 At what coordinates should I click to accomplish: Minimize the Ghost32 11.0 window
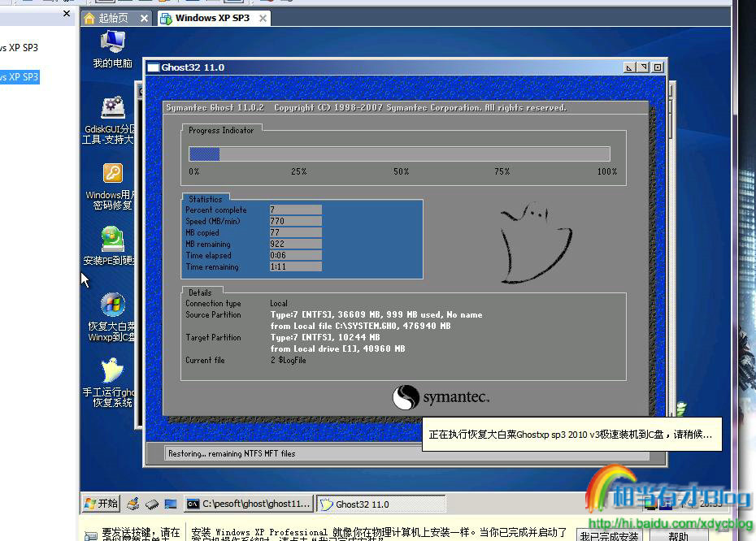pyautogui.click(x=628, y=67)
